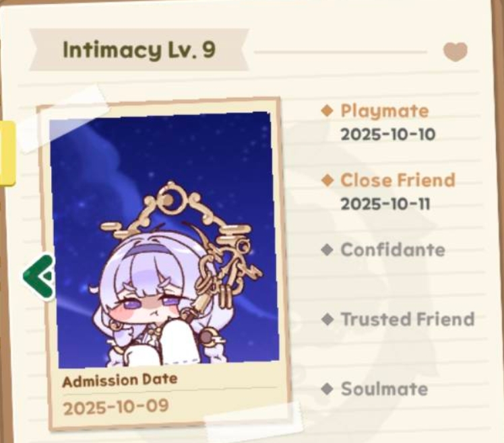
Task: Click the green back arrow
Action: 39,277
